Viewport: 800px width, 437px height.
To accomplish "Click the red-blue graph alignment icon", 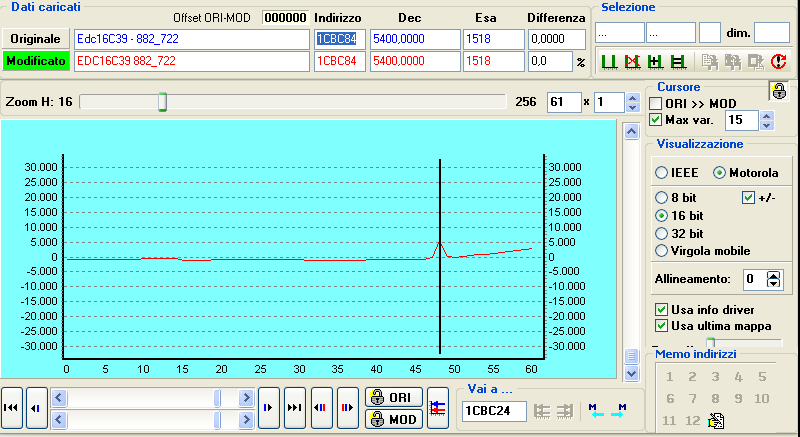I will pos(437,408).
